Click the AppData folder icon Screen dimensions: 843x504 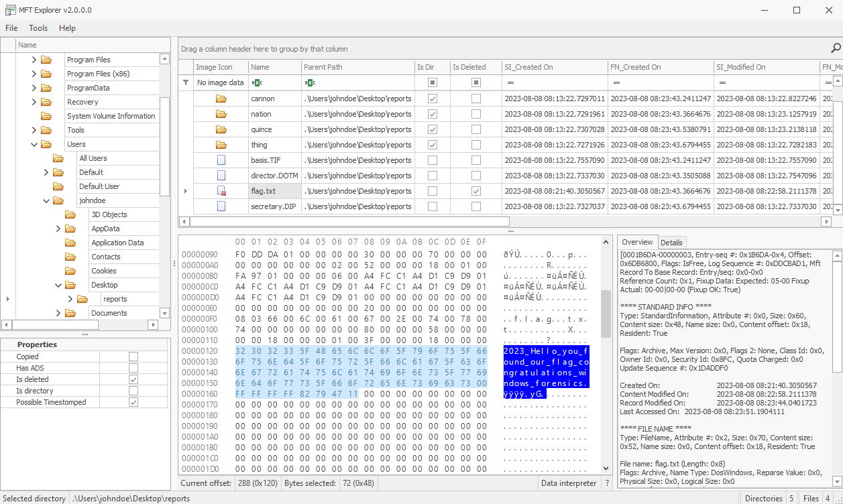70,229
